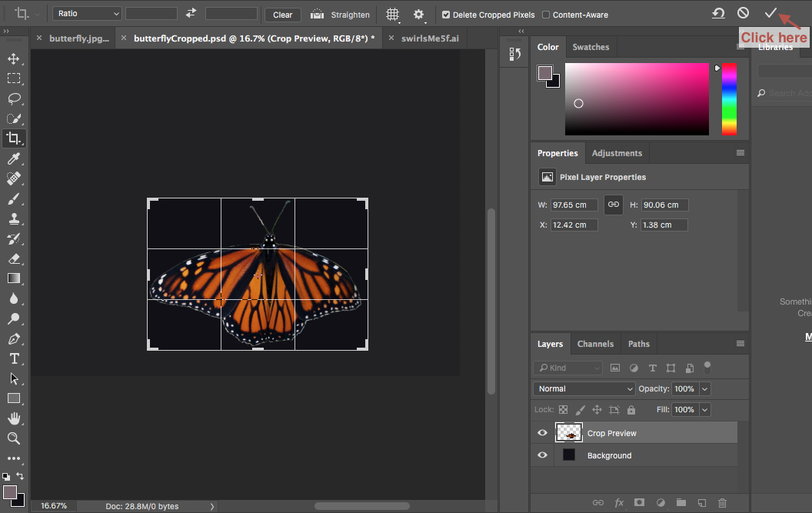Viewport: 812px width, 513px height.
Task: Toggle lock image pixels
Action: click(x=581, y=410)
